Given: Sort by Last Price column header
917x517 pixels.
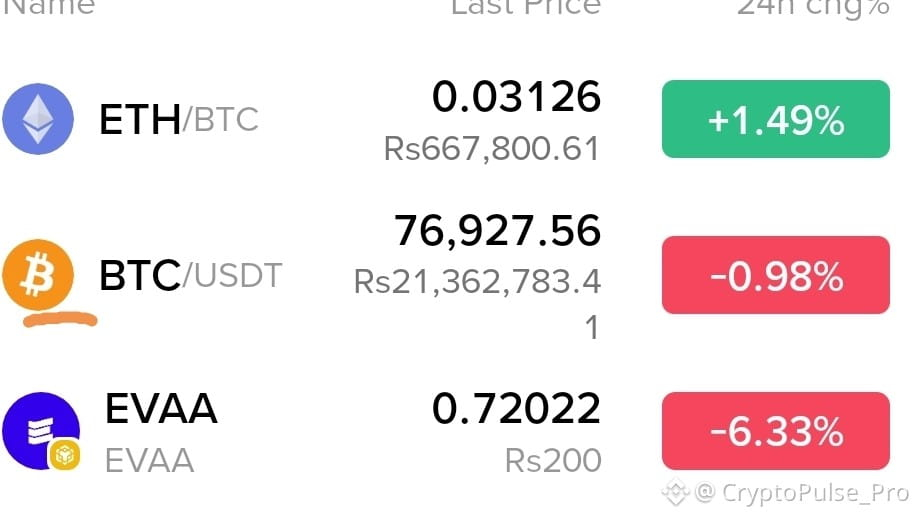Looking at the screenshot, I should [526, 7].
